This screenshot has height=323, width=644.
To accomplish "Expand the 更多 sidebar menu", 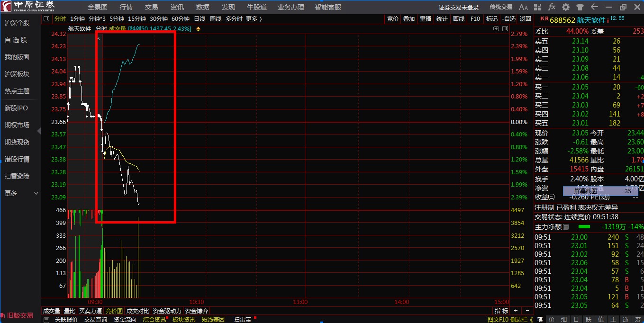I will [21, 193].
